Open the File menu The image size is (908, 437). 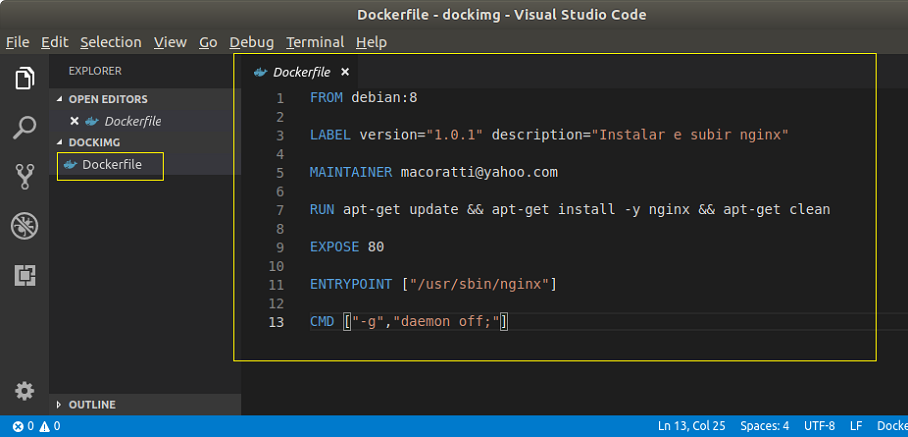17,42
